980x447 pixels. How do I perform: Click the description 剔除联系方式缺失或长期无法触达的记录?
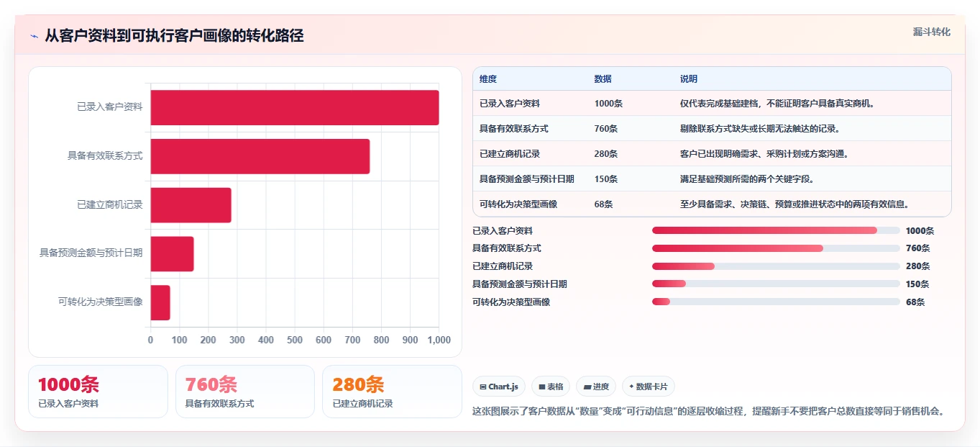point(760,129)
